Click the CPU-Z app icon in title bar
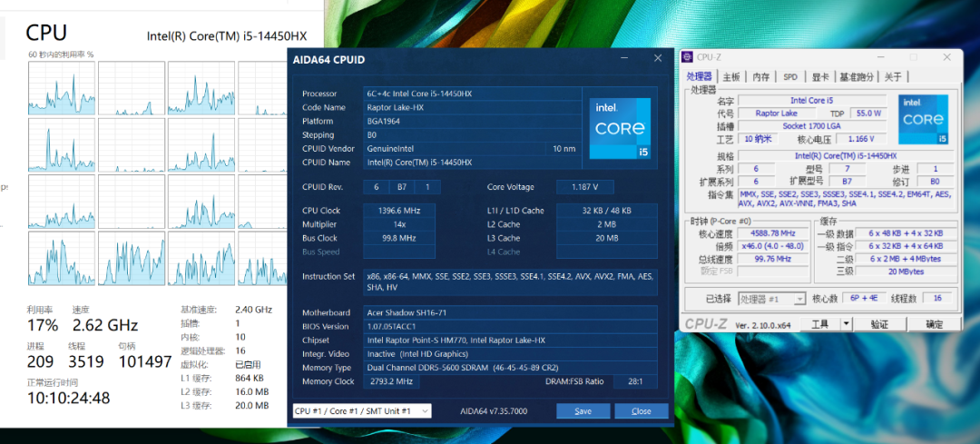 click(688, 57)
